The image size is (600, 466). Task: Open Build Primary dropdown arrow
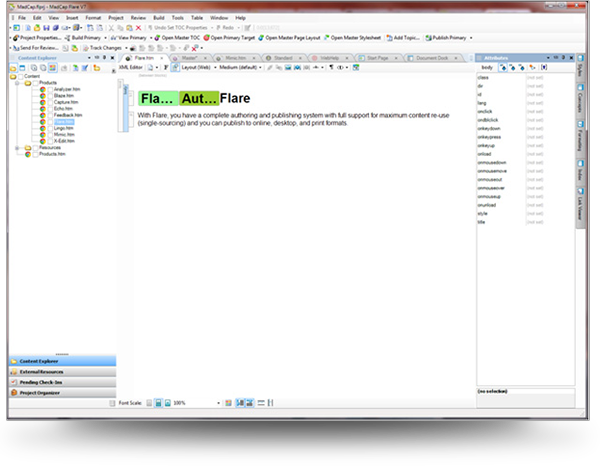(x=105, y=37)
